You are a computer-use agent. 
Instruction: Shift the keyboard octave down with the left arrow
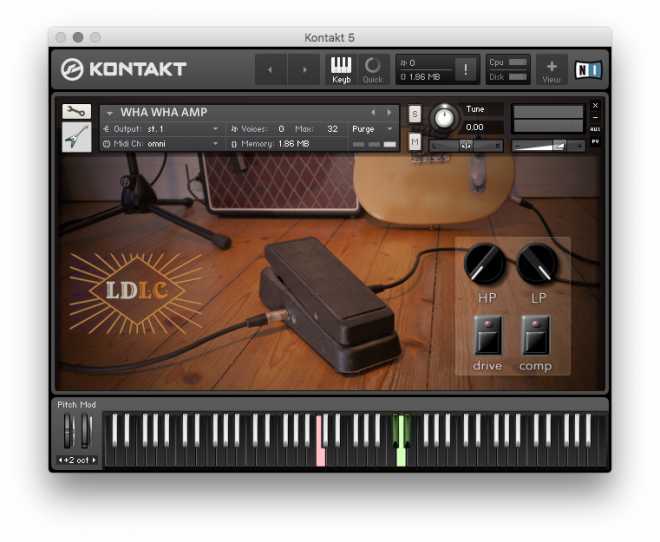[60, 460]
